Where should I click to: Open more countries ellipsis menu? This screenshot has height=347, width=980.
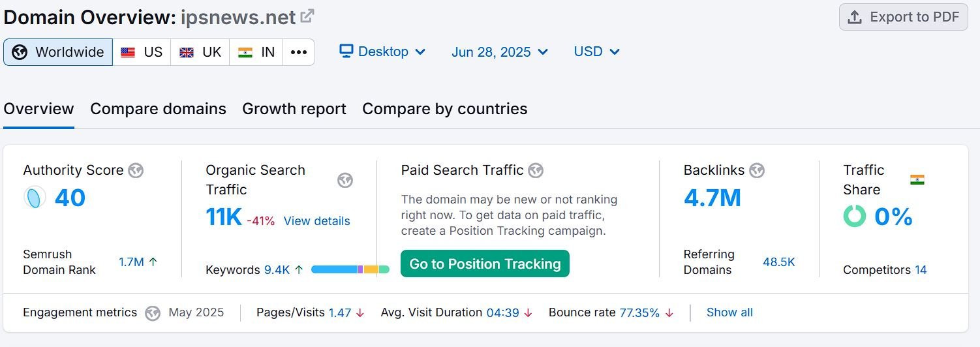pyautogui.click(x=299, y=52)
